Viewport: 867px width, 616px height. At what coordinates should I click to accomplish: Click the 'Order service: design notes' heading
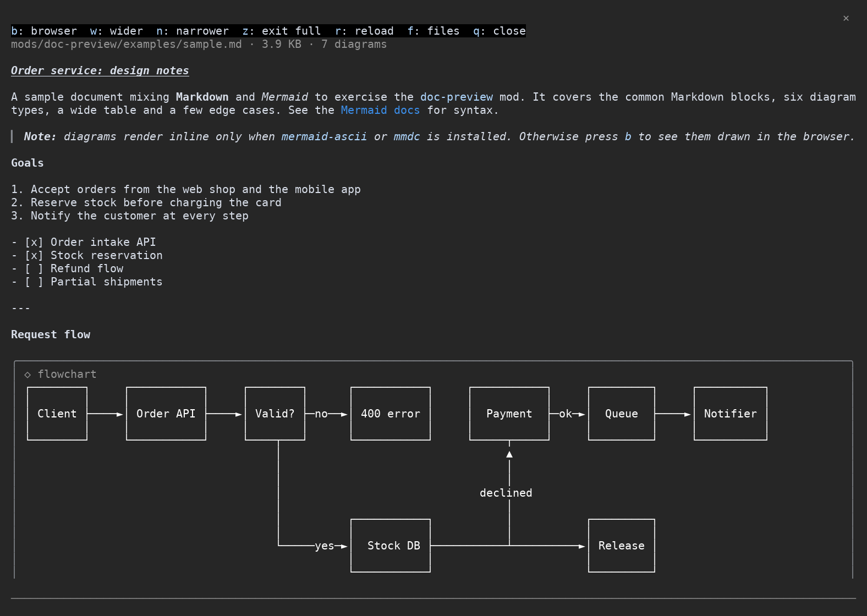(100, 70)
